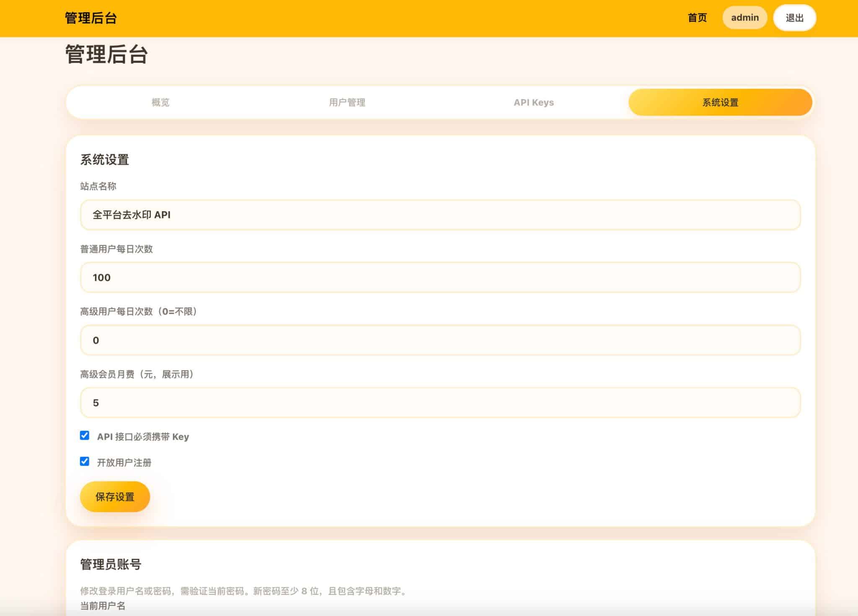
Task: Click the 管理员账号 section heading
Action: [111, 564]
